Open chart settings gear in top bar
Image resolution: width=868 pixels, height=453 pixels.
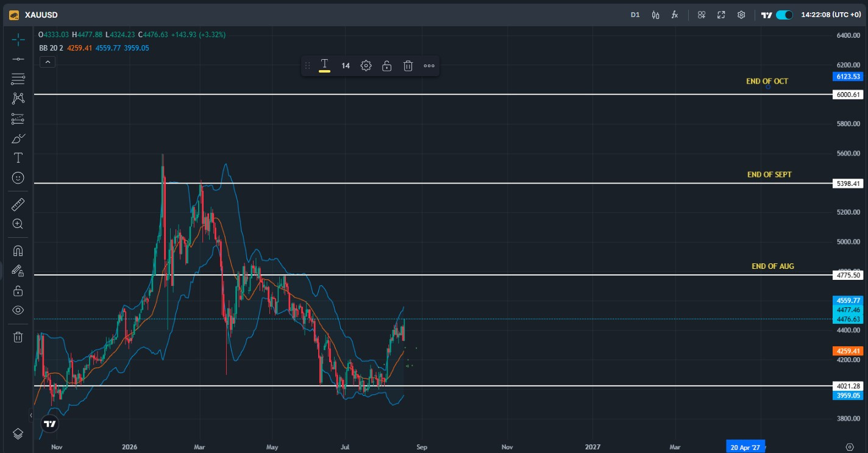point(741,15)
